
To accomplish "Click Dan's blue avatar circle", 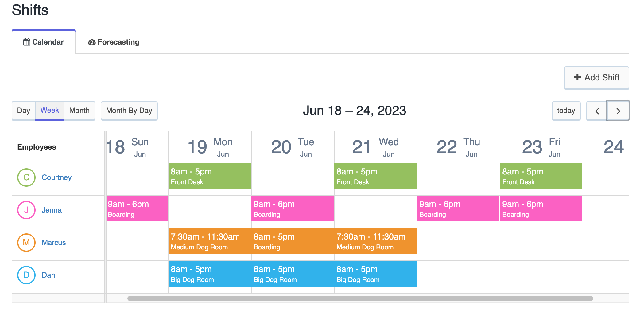I will (26, 275).
